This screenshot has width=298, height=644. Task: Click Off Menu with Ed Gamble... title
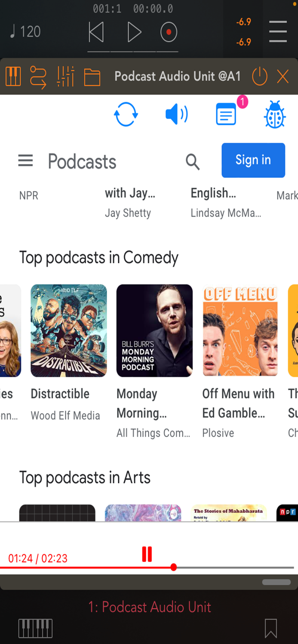coord(238,404)
